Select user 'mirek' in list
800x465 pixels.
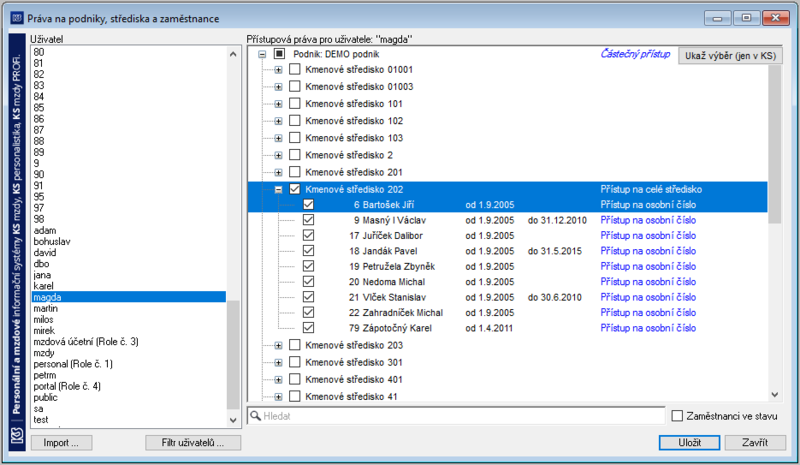[x=44, y=331]
